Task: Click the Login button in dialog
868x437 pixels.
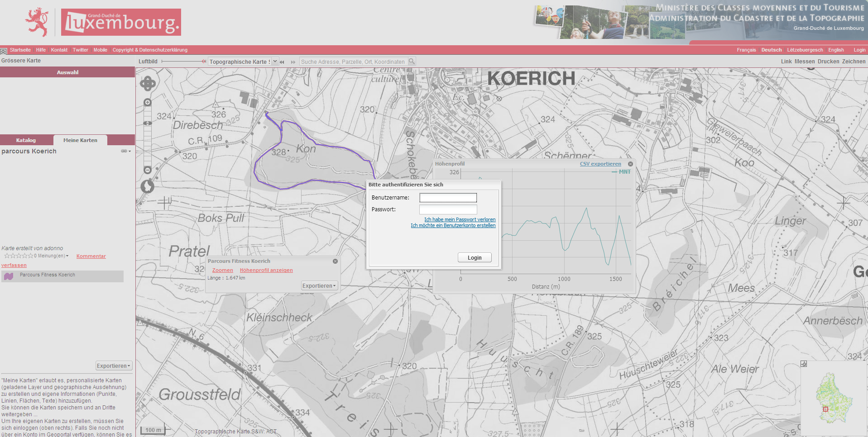Action: pyautogui.click(x=474, y=257)
